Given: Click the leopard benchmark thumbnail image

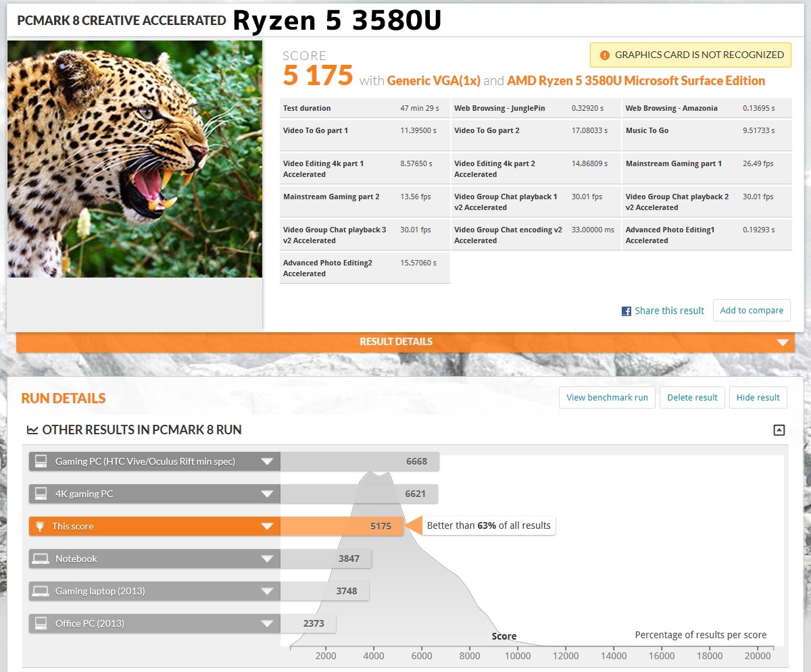Looking at the screenshot, I should tap(134, 159).
